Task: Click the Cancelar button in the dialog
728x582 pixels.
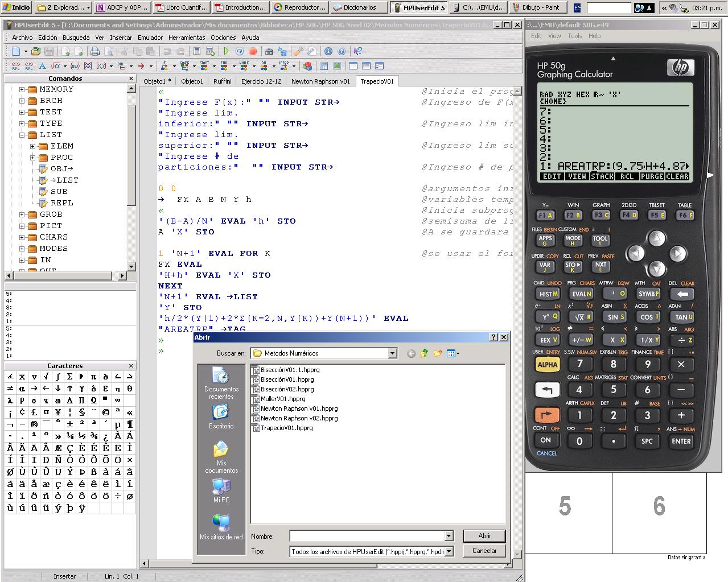Action: (484, 551)
